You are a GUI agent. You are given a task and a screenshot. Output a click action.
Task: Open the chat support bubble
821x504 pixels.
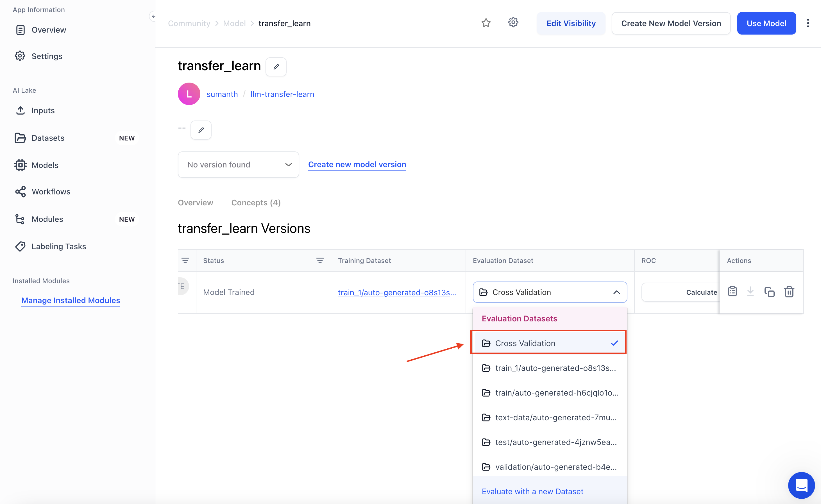(801, 485)
